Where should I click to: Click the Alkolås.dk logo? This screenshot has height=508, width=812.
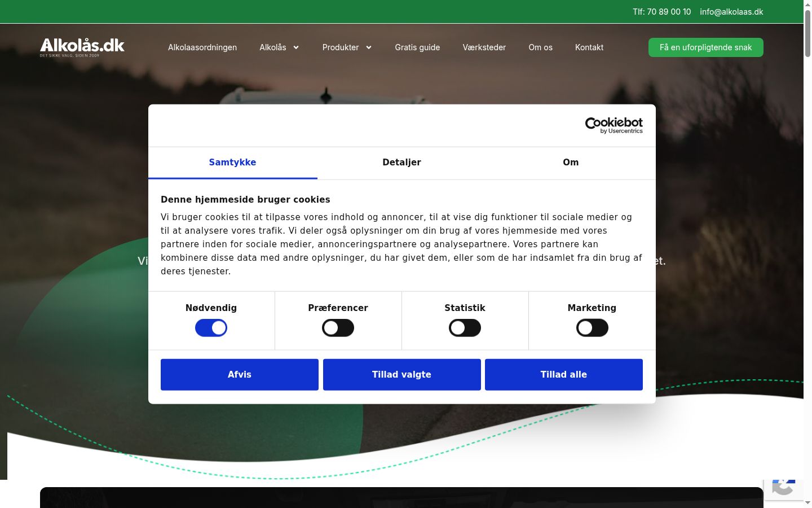82,47
